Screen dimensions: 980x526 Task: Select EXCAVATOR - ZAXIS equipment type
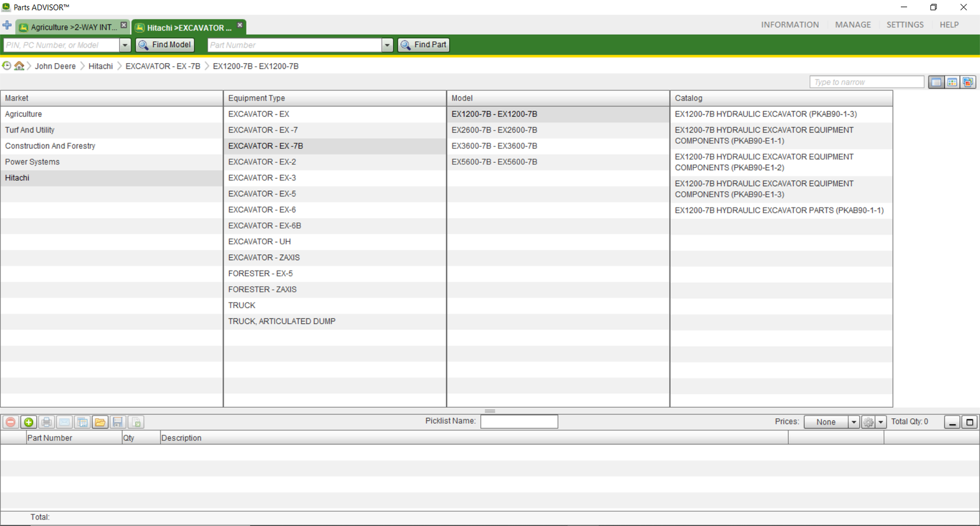click(x=334, y=257)
